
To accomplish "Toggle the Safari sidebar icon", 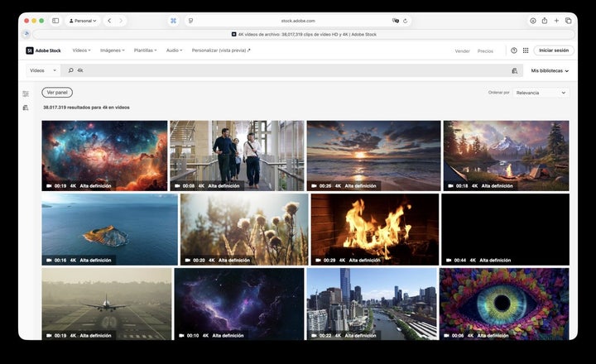I will coord(55,21).
